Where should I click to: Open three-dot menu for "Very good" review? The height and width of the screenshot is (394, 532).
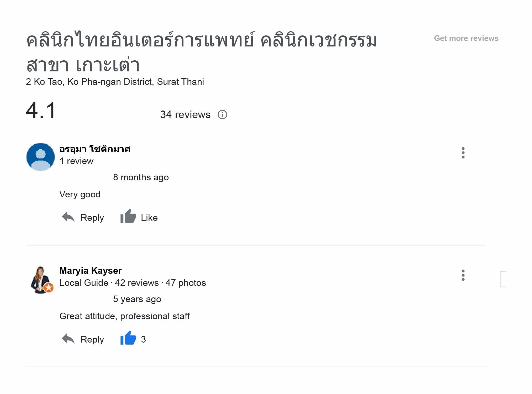pyautogui.click(x=463, y=153)
